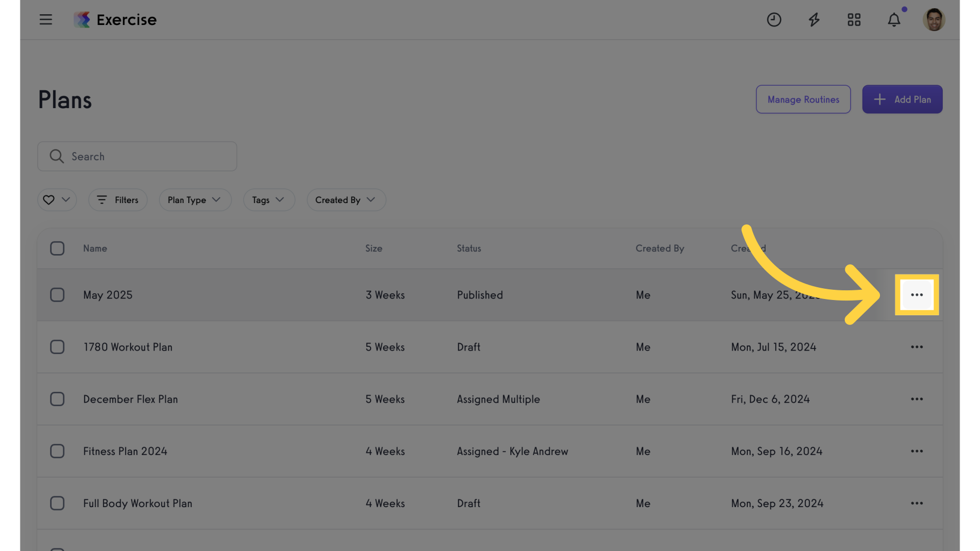980x551 pixels.
Task: Open the user profile avatar
Action: tap(934, 19)
